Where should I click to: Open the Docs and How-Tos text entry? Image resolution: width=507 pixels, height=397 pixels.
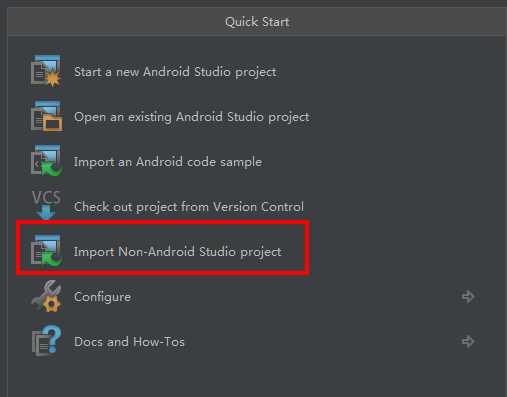point(129,342)
